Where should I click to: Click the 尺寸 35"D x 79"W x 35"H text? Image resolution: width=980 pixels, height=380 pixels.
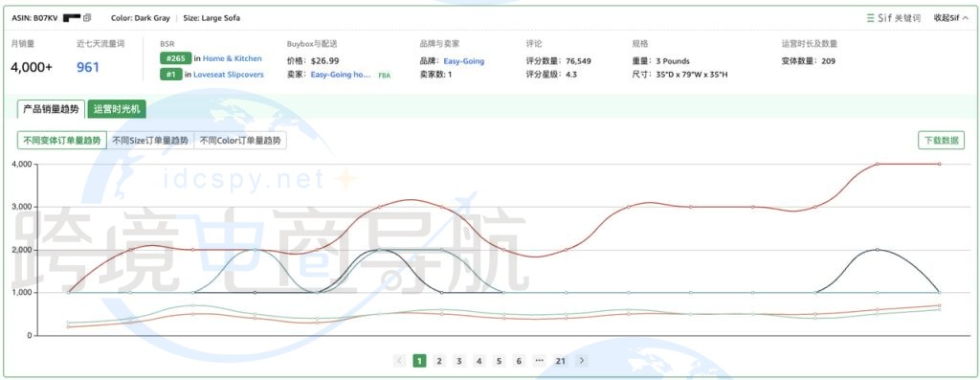click(x=680, y=75)
